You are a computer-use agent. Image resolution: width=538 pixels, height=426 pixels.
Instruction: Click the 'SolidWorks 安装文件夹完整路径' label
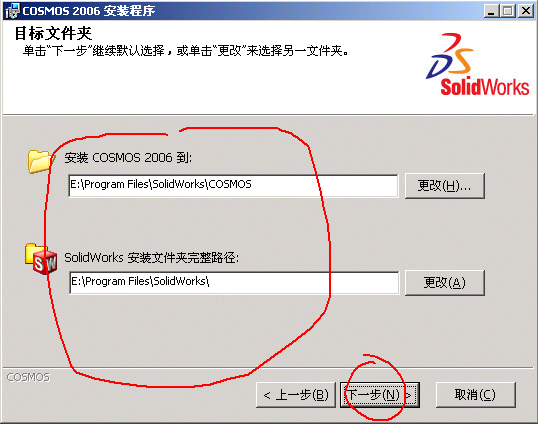click(x=151, y=257)
